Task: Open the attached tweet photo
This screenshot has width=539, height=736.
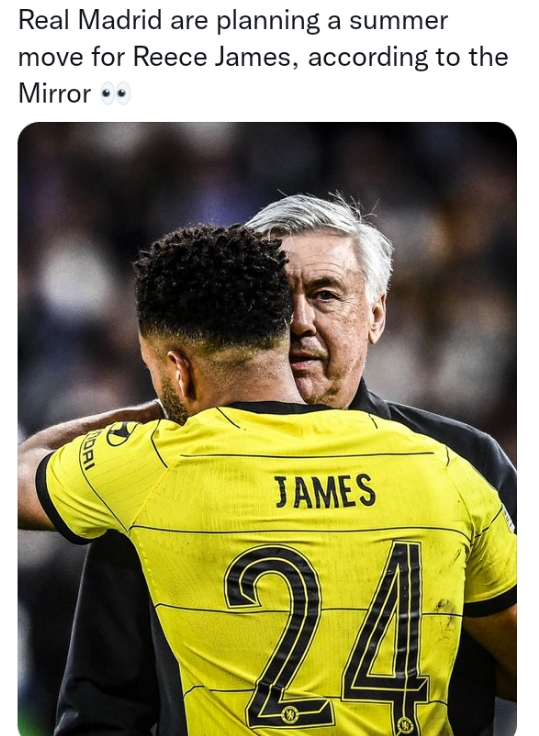Action: click(267, 429)
